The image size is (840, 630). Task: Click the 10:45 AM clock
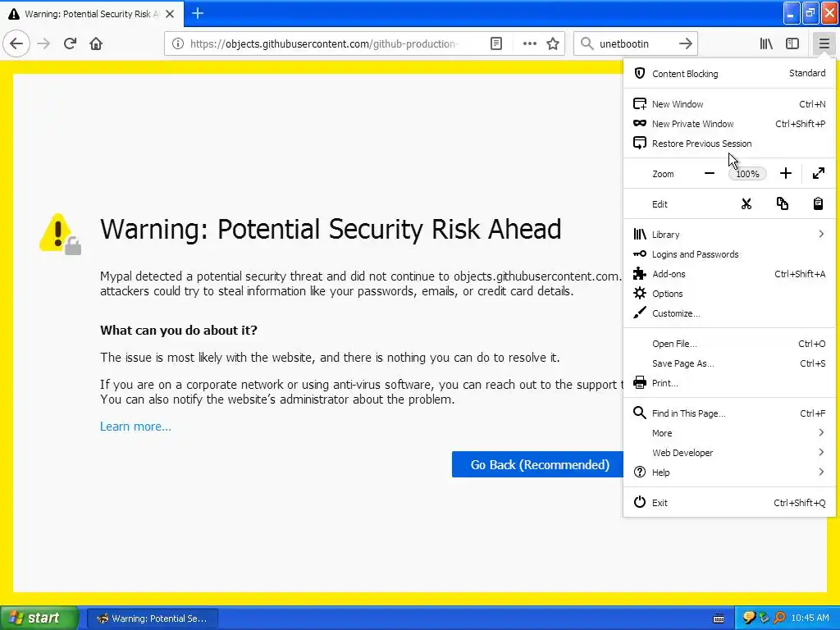[x=810, y=619]
